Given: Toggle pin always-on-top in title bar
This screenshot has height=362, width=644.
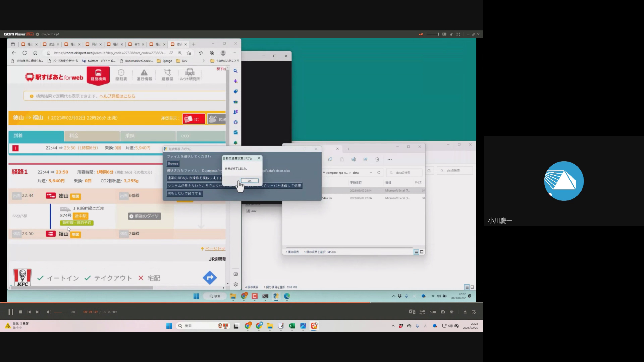Looking at the screenshot, I should pos(451,34).
